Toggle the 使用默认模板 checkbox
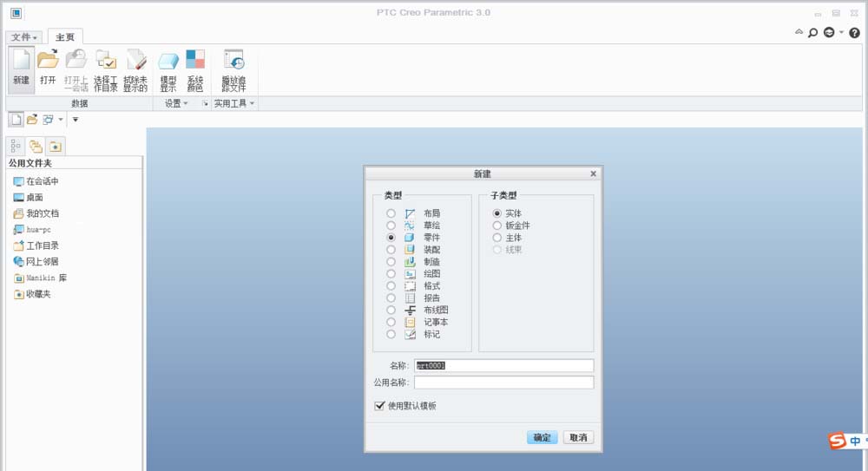The height and width of the screenshot is (471, 868). coord(379,406)
